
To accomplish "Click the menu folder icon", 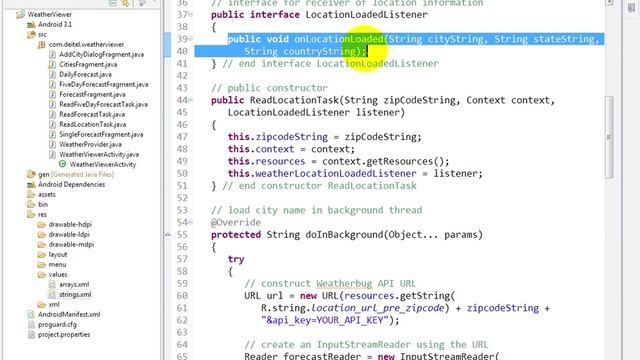I will (42, 264).
